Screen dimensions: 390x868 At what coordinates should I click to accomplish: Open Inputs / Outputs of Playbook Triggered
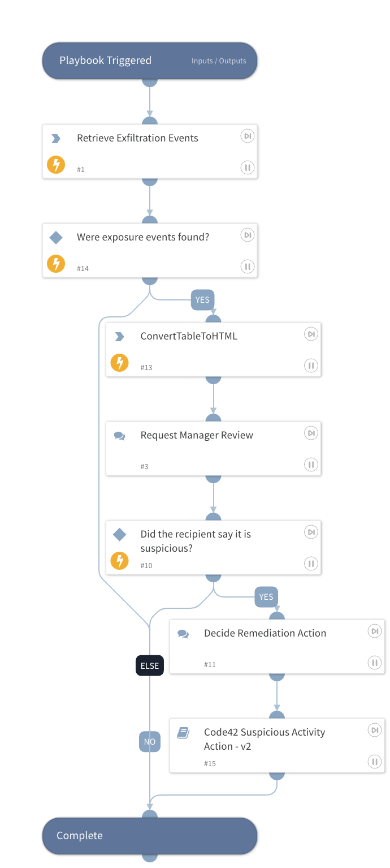click(219, 61)
